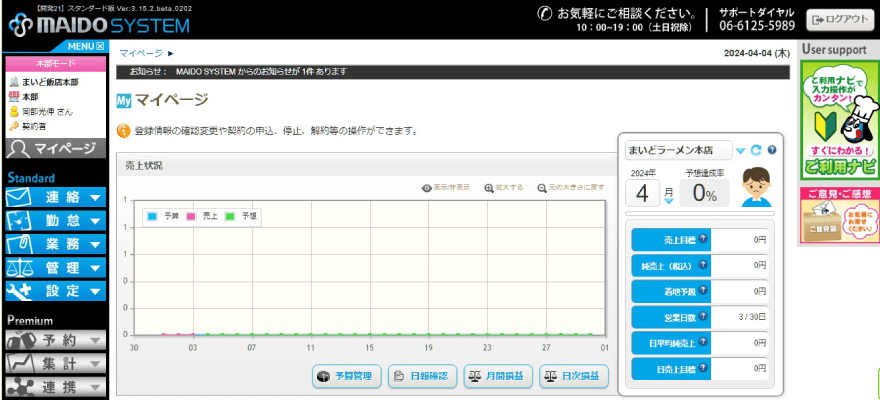Image resolution: width=880 pixels, height=400 pixels.
Task: Click the help icon for 日平均純売上
Action: (703, 342)
